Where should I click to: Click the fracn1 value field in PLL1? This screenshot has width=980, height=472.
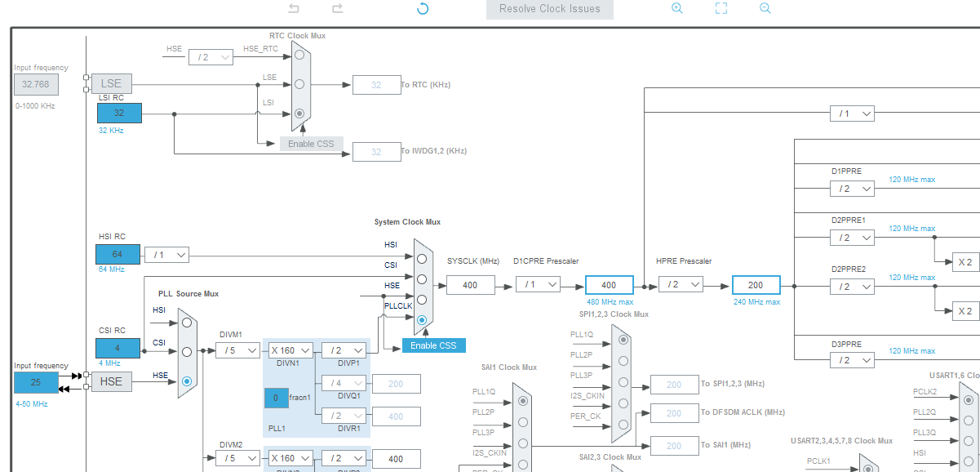(276, 398)
